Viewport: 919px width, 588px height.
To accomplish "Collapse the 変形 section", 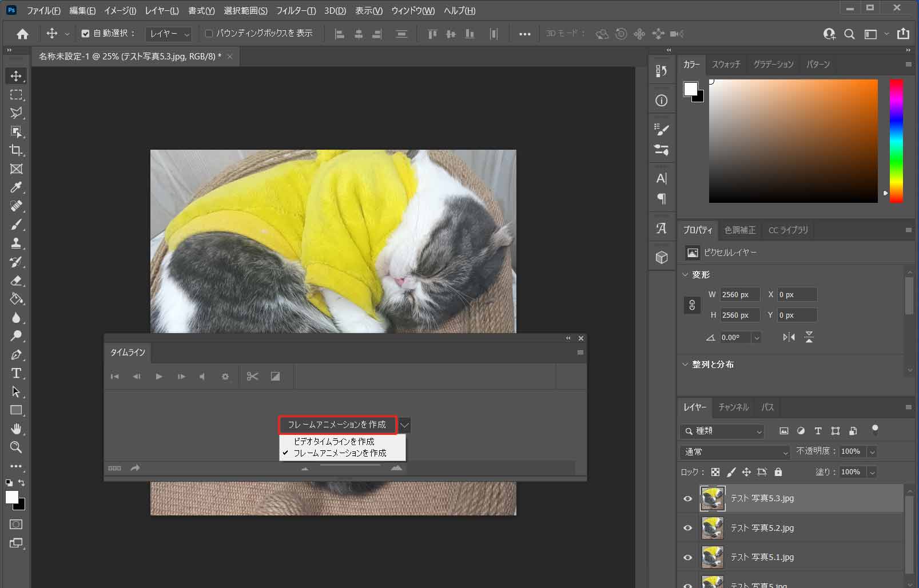I will click(686, 275).
